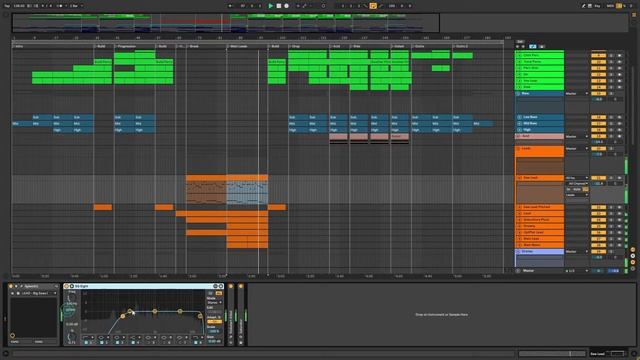The image size is (640, 360).
Task: Jump to the previous locator arrow
Action: [x=518, y=47]
